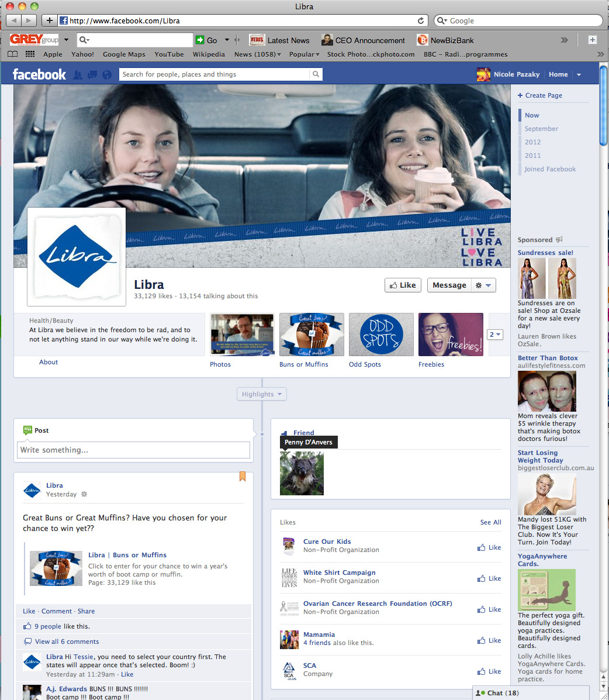Click Libra profile picture logo
Viewport: 609px width, 700px height.
77,257
